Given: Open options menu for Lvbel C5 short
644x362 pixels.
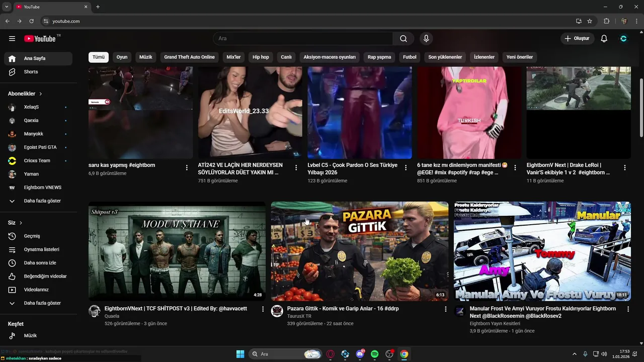Looking at the screenshot, I should (406, 168).
